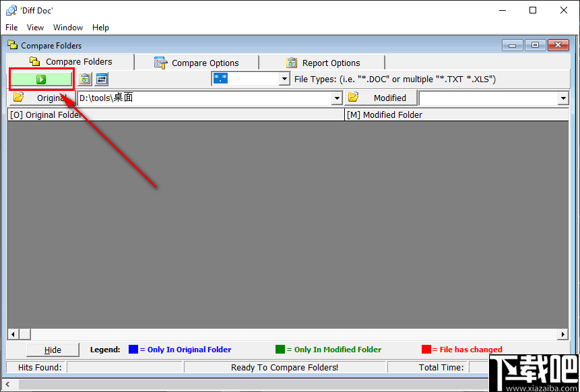Click the red File has changed swatch
The height and width of the screenshot is (392, 580).
tap(426, 350)
